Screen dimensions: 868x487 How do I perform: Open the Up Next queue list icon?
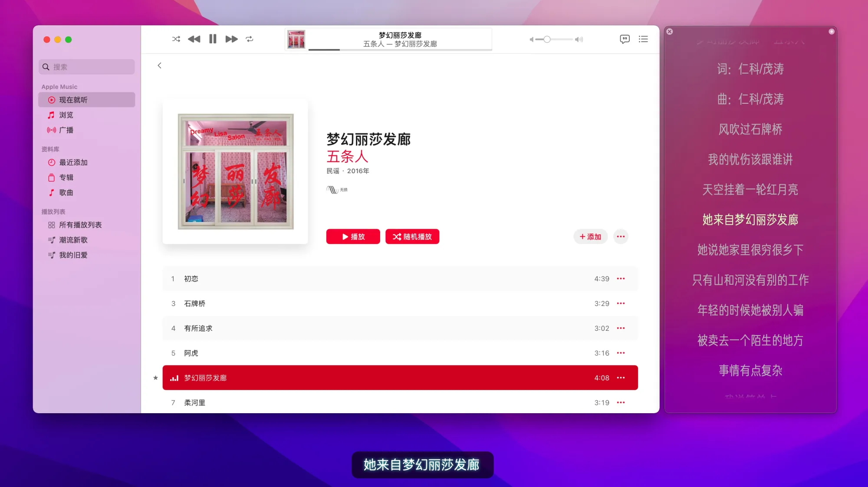pyautogui.click(x=643, y=39)
